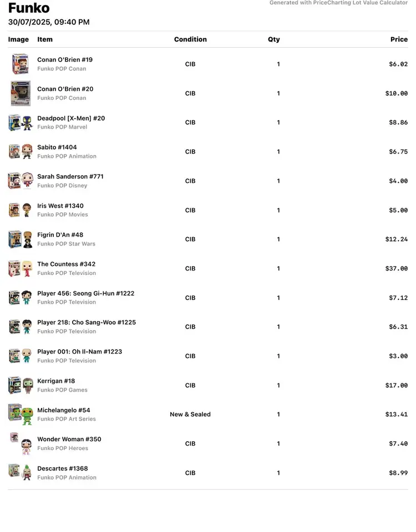Open the Sarah Sanderson #771 item title
This screenshot has width=416, height=532.
70,177
